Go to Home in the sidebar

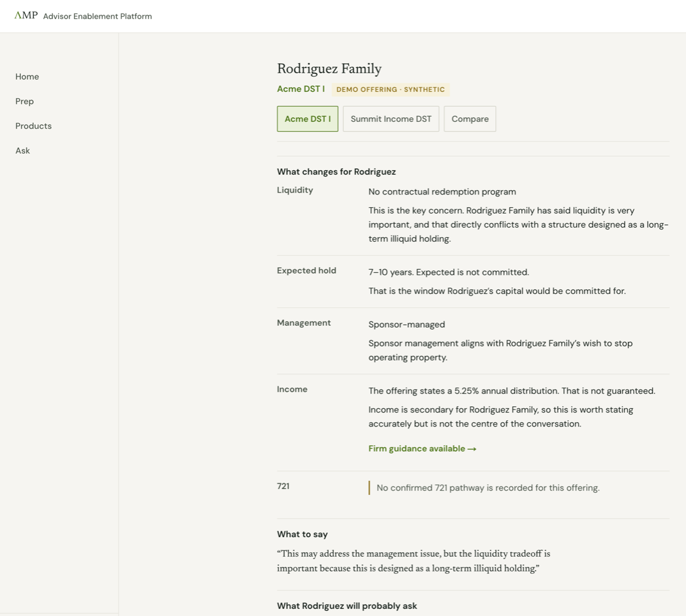click(27, 77)
